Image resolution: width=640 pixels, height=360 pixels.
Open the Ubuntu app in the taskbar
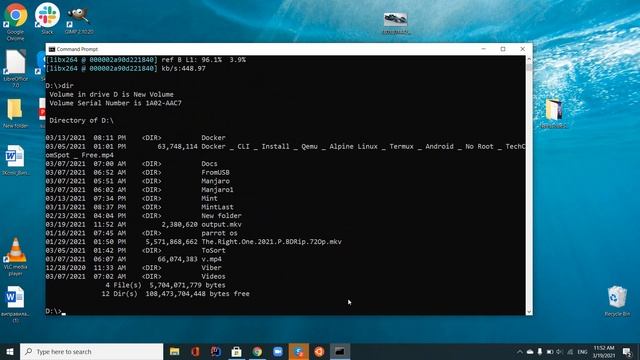(x=319, y=351)
